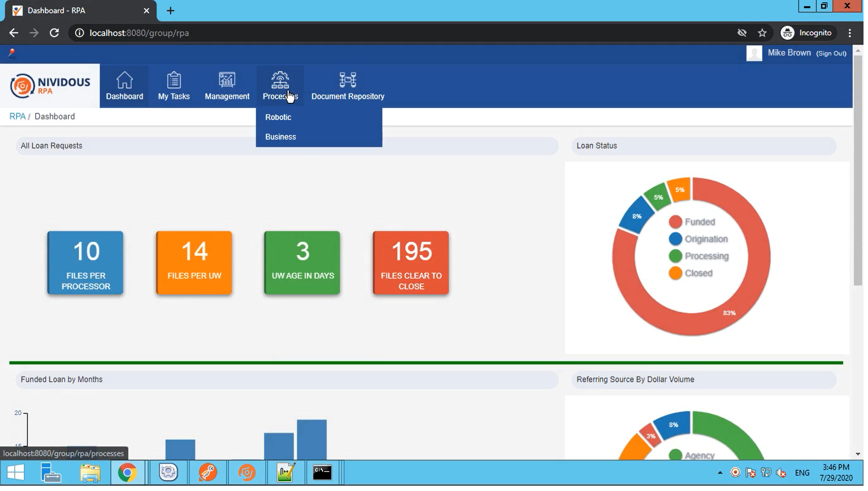Launch the Nividous orange robot from taskbar

point(246,473)
